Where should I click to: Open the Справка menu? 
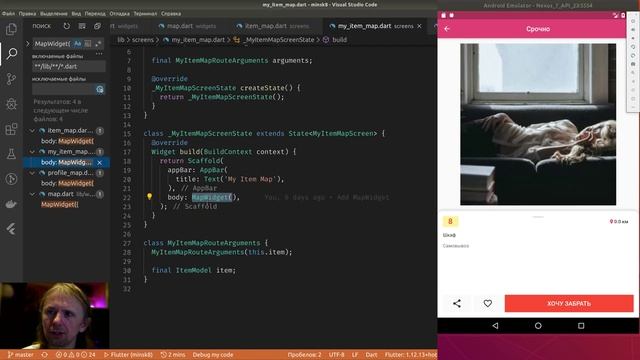(x=171, y=13)
